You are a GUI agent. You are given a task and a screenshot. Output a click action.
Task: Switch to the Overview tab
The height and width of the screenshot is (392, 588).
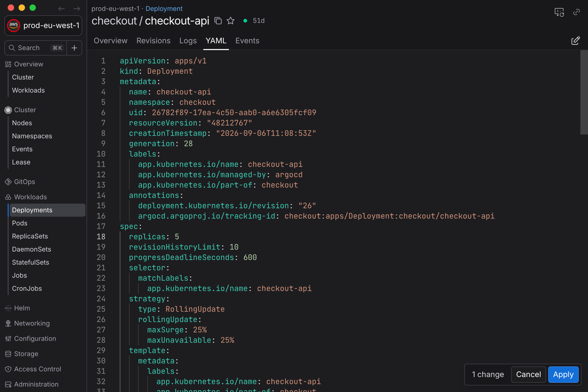[111, 41]
